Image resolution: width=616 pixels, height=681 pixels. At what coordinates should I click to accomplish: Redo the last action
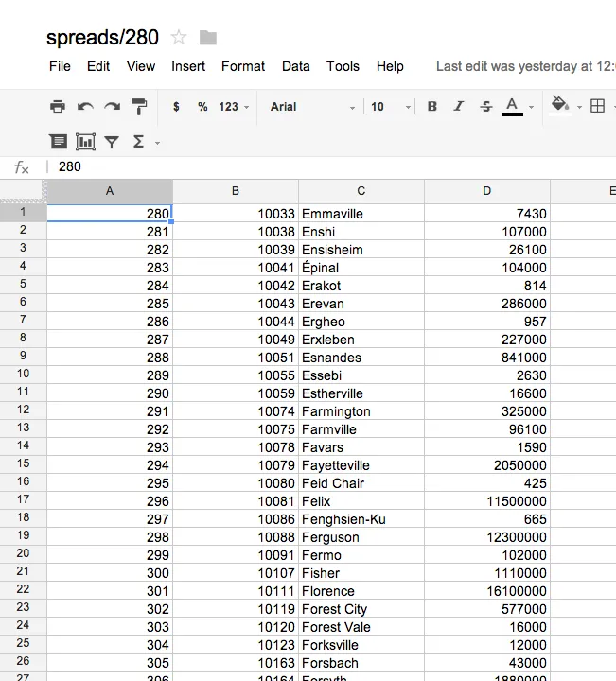coord(112,106)
